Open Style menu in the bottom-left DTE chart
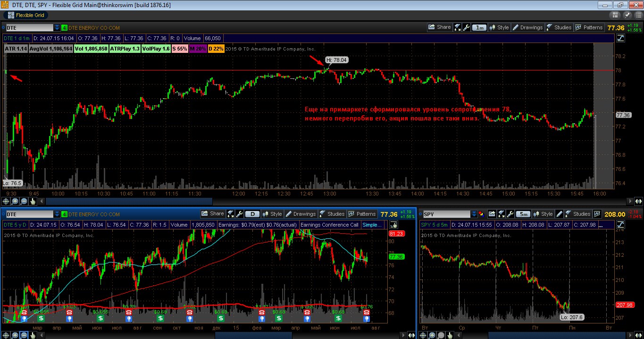The width and height of the screenshot is (644, 339). (272, 214)
